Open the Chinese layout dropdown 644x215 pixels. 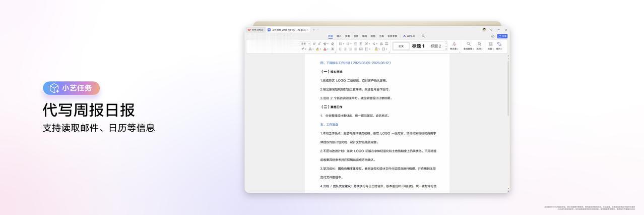point(367,44)
